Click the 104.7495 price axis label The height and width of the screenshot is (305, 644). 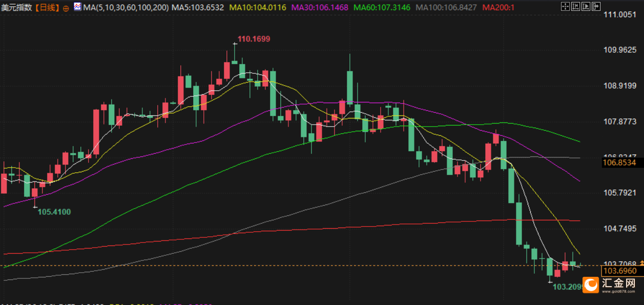[620, 229]
